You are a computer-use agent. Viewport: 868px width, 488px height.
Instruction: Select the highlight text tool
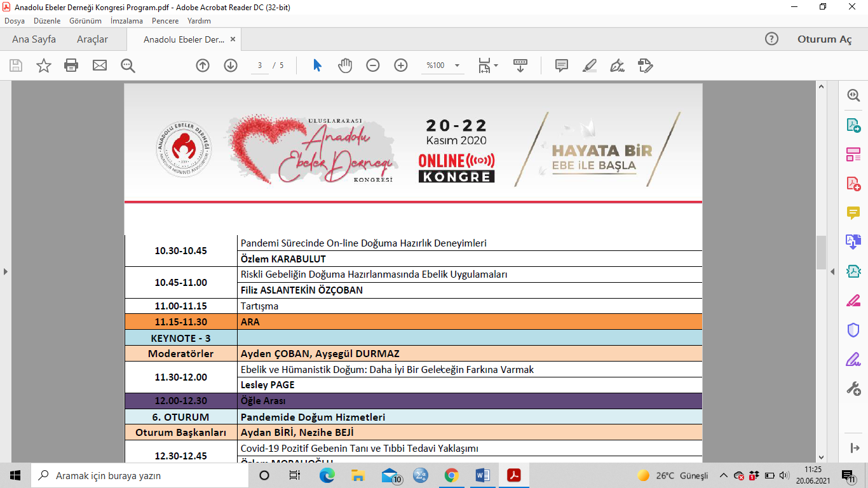pyautogui.click(x=589, y=65)
